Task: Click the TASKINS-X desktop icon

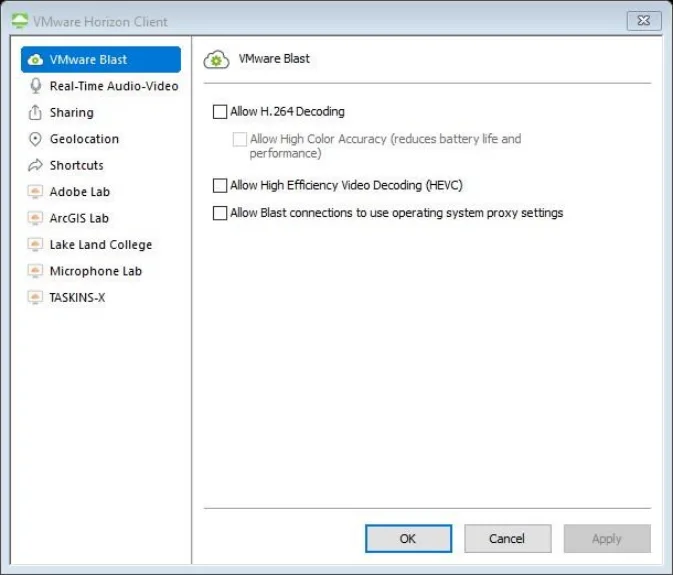Action: pos(35,297)
